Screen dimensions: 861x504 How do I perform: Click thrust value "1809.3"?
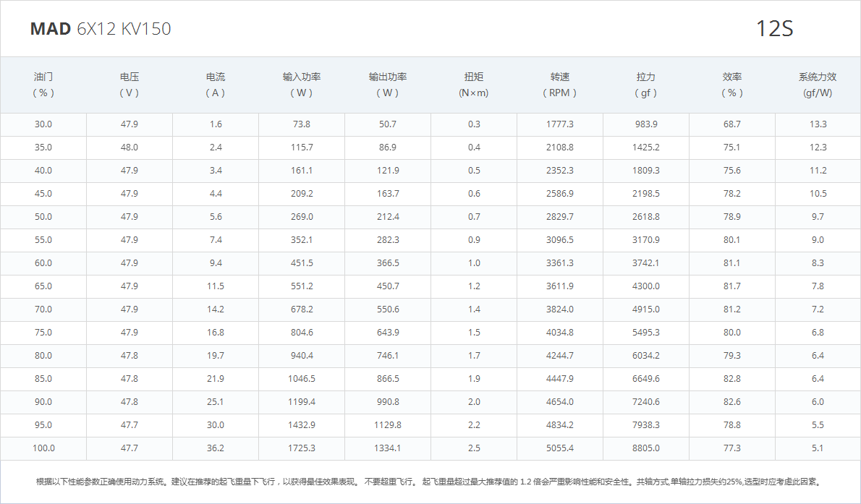click(645, 170)
